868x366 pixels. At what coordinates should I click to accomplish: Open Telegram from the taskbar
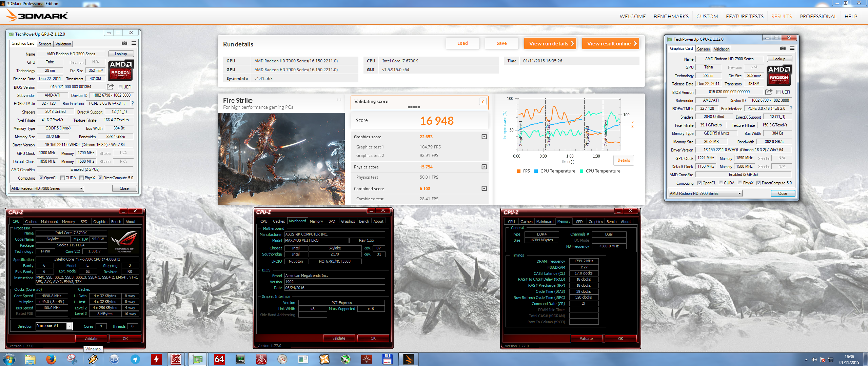(135, 359)
